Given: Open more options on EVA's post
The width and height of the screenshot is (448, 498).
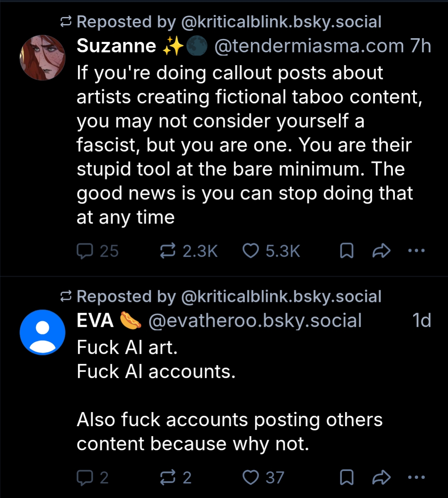Looking at the screenshot, I should point(416,478).
